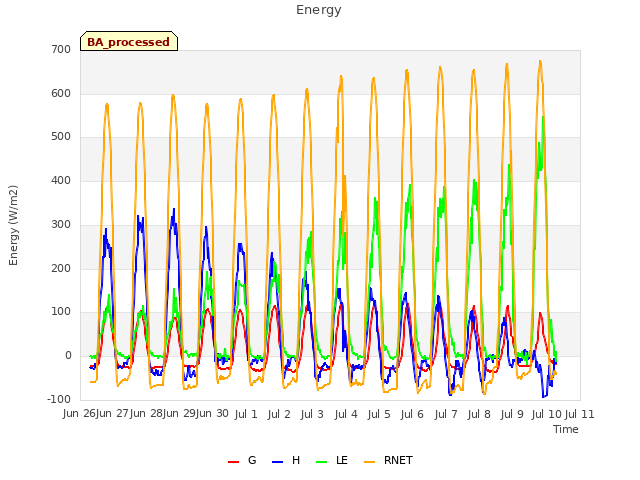
Task: Click the 200 y-axis tick label
Action: coord(61,269)
